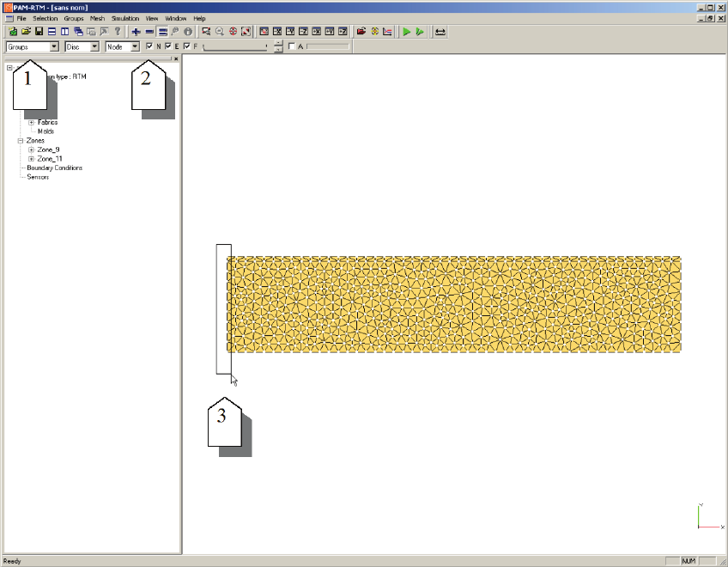
Task: Close the left tree panel
Action: coord(176,59)
